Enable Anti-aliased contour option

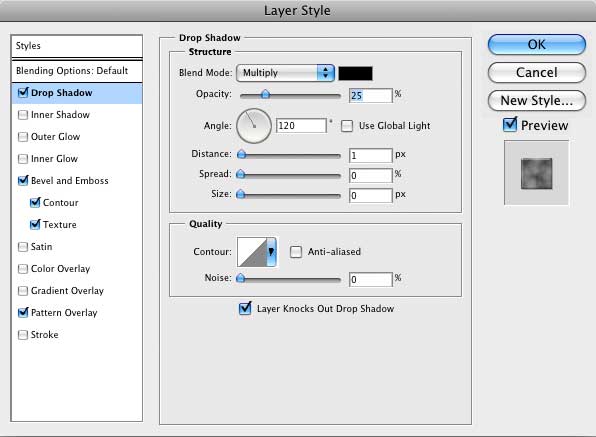[x=296, y=252]
